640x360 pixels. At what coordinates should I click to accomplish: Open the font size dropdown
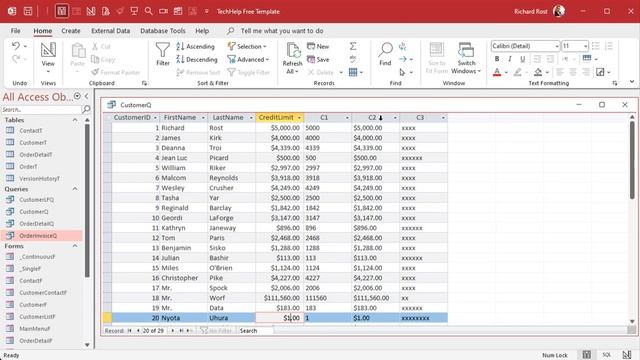pyautogui.click(x=585, y=46)
